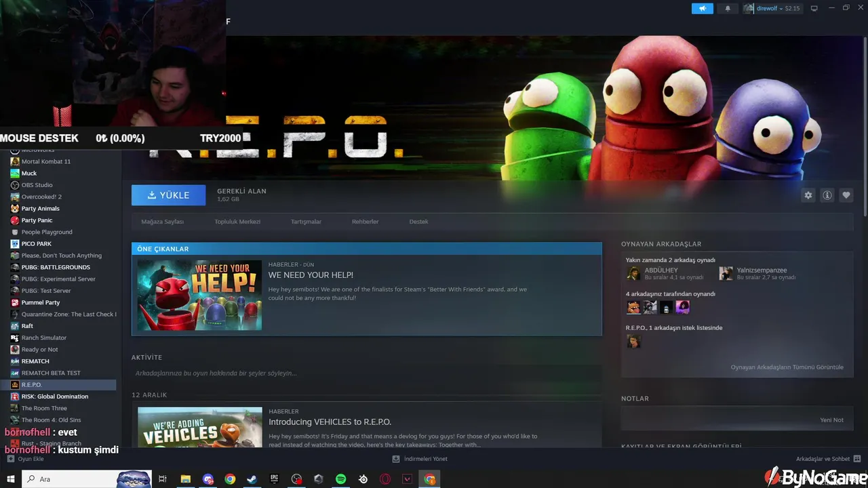Open the Mağaza Sayfası tab
Screen dimensions: 868x488
(x=162, y=222)
